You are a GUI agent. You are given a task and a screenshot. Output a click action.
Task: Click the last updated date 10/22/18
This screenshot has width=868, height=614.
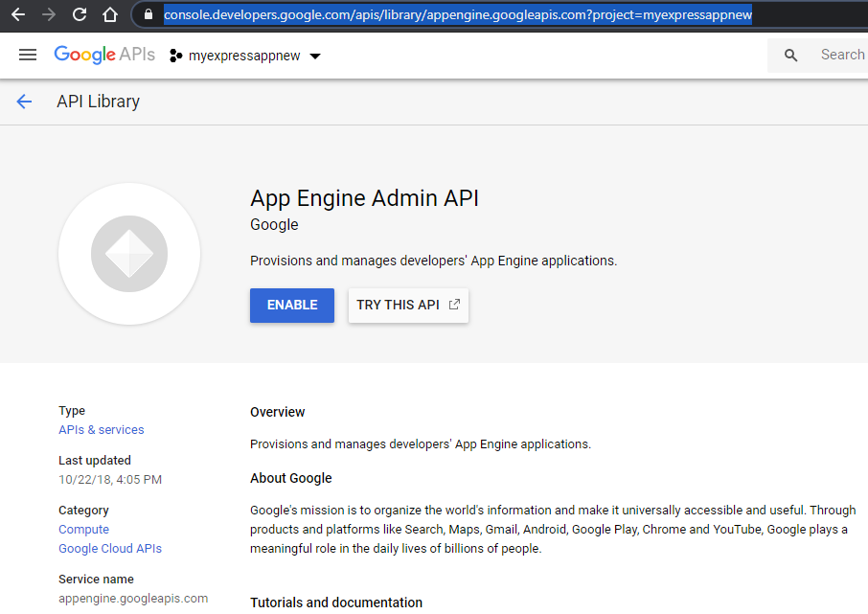[x=110, y=480]
